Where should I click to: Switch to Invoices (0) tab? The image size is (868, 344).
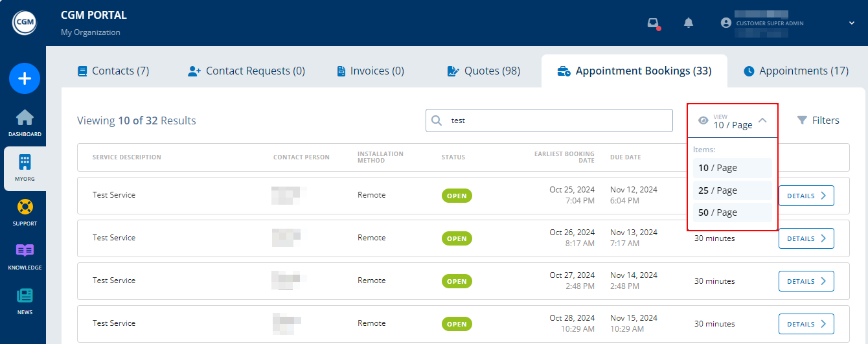(x=371, y=71)
